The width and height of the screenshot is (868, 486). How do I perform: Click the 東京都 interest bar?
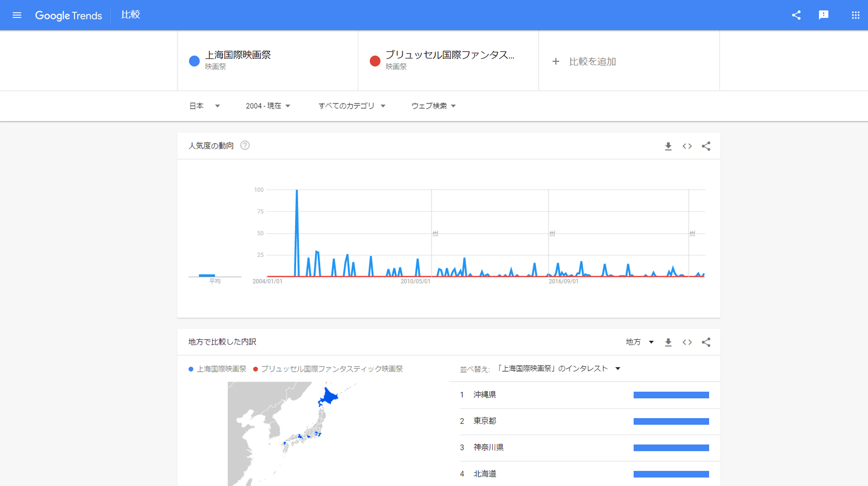(671, 421)
